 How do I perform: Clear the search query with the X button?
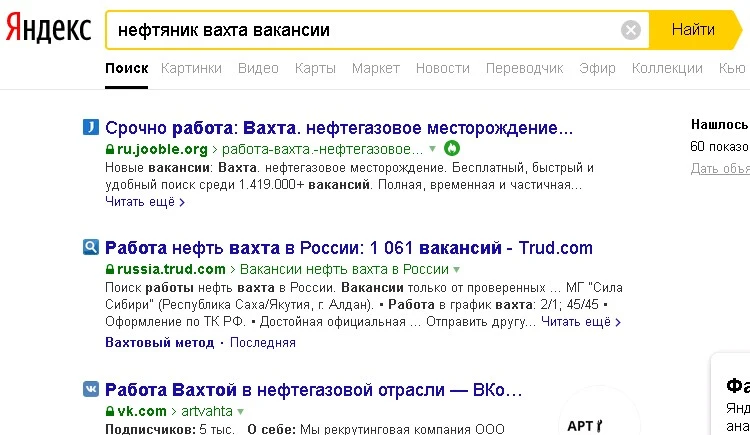630,30
